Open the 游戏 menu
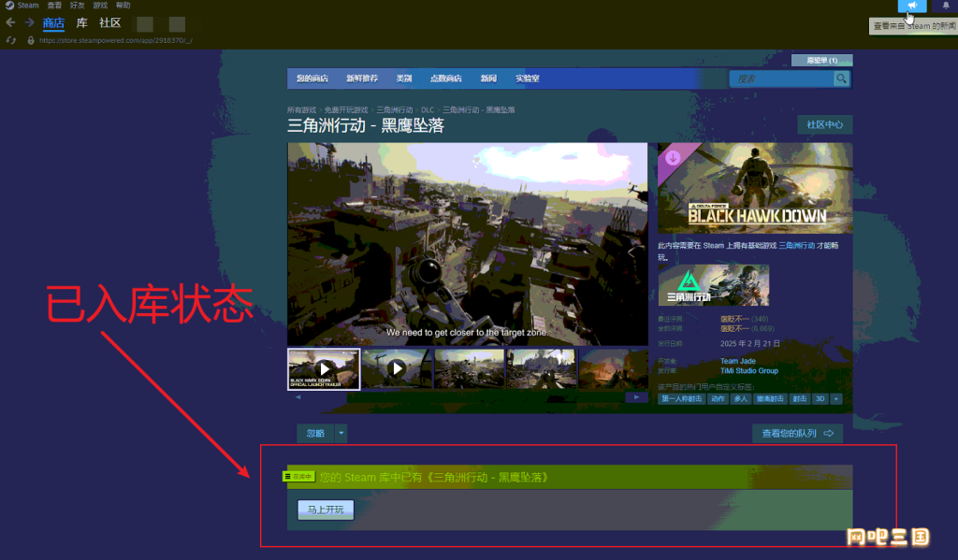This screenshot has width=958, height=560. [x=100, y=6]
